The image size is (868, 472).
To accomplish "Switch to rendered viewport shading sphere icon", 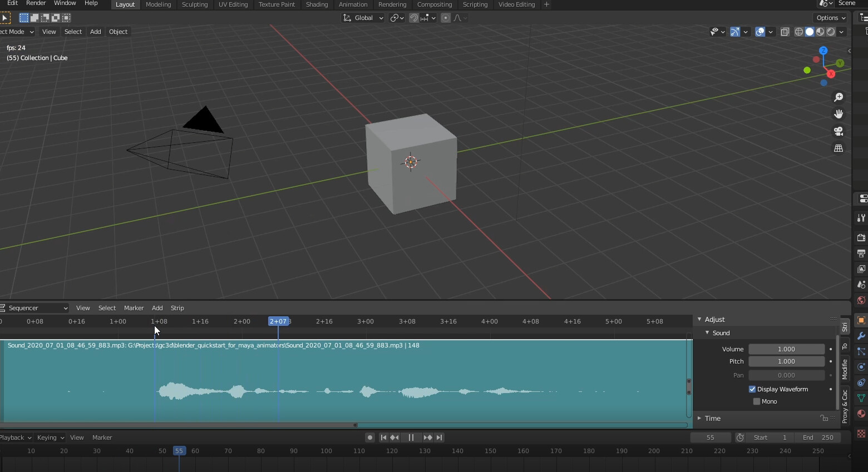I will pyautogui.click(x=830, y=32).
